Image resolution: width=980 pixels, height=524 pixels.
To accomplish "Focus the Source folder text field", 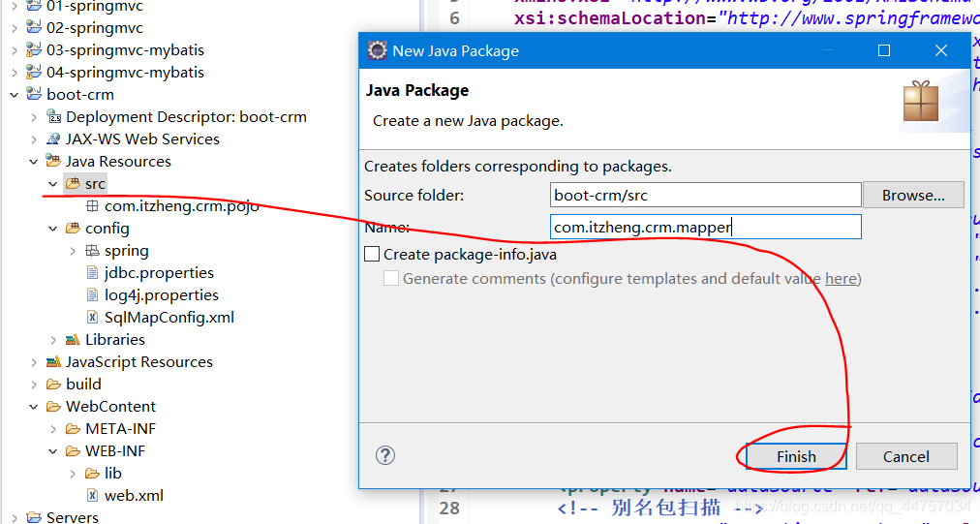I will click(706, 195).
